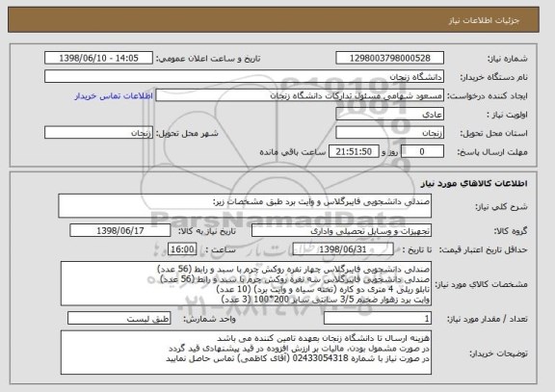Click the شرح کلی نیاز text area
The width and height of the screenshot is (555, 392).
[x=245, y=206]
